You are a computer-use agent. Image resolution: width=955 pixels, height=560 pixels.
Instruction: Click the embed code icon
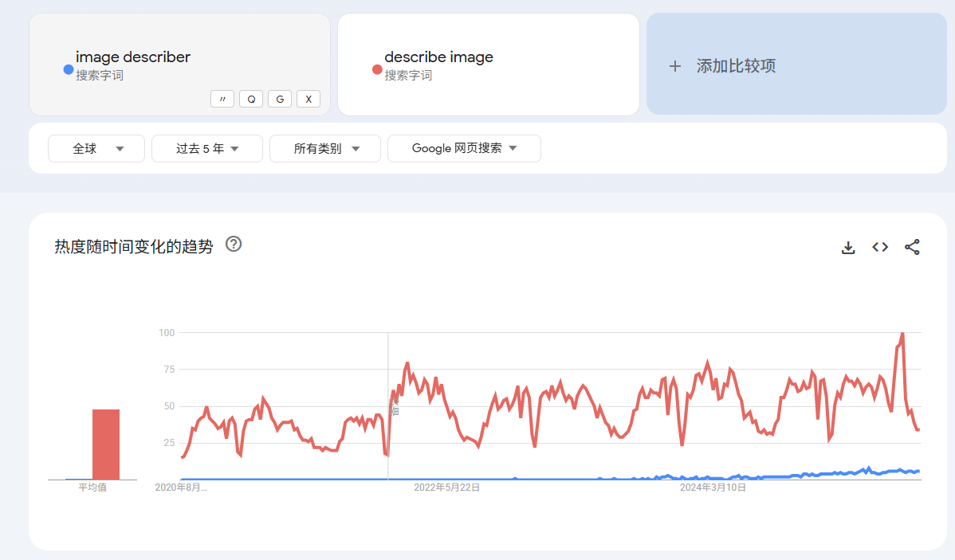[880, 247]
